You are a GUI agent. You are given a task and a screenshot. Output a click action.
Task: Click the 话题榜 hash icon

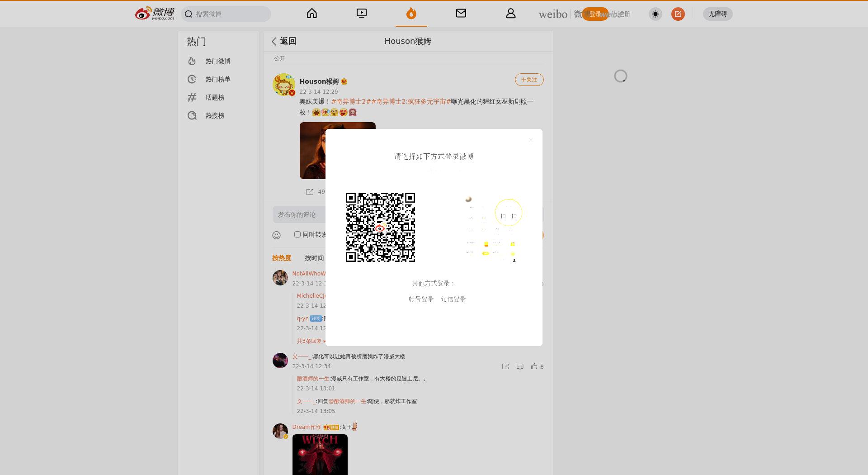[192, 97]
